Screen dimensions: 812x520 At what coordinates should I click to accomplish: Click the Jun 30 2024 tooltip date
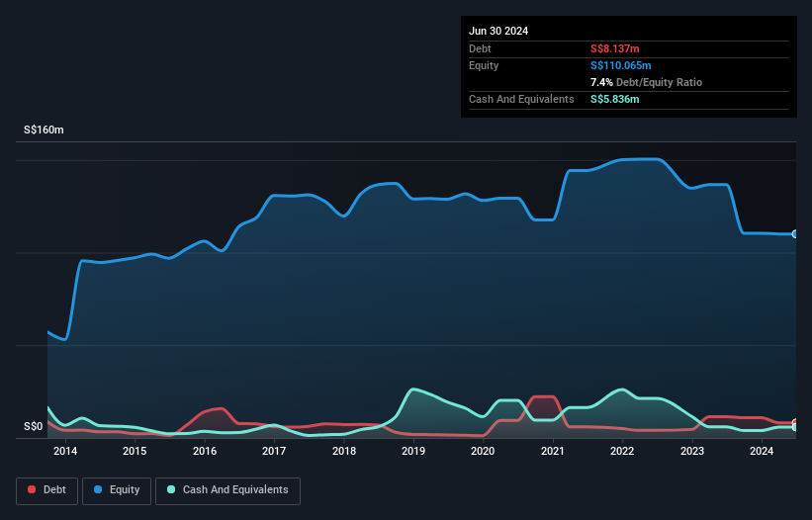[x=498, y=31]
